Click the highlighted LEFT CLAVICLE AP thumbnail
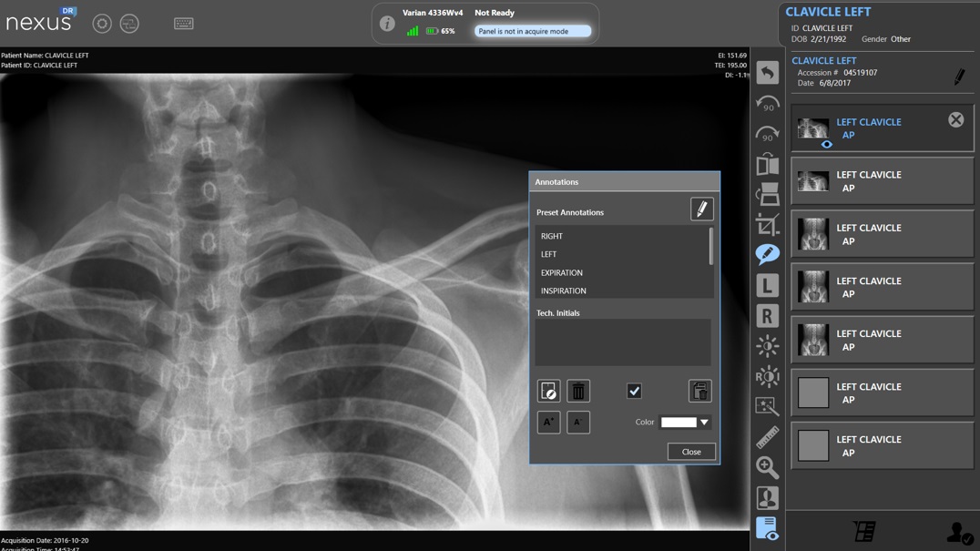 813,128
